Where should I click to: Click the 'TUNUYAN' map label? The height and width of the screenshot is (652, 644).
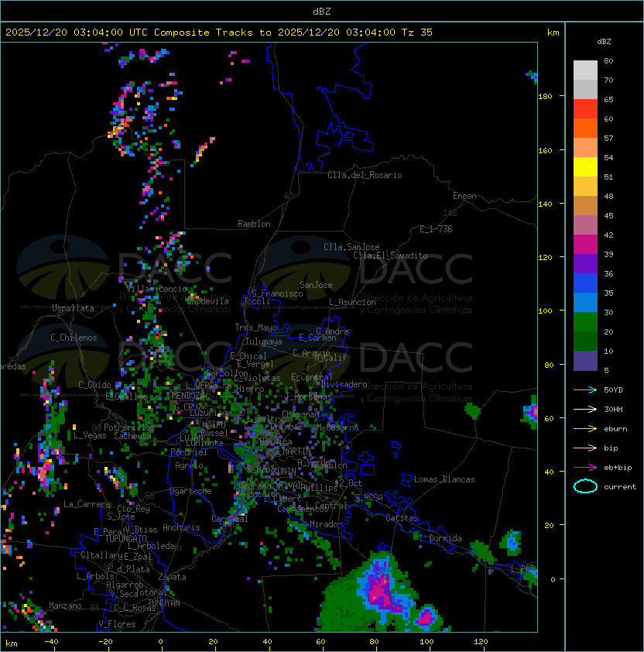[164, 603]
